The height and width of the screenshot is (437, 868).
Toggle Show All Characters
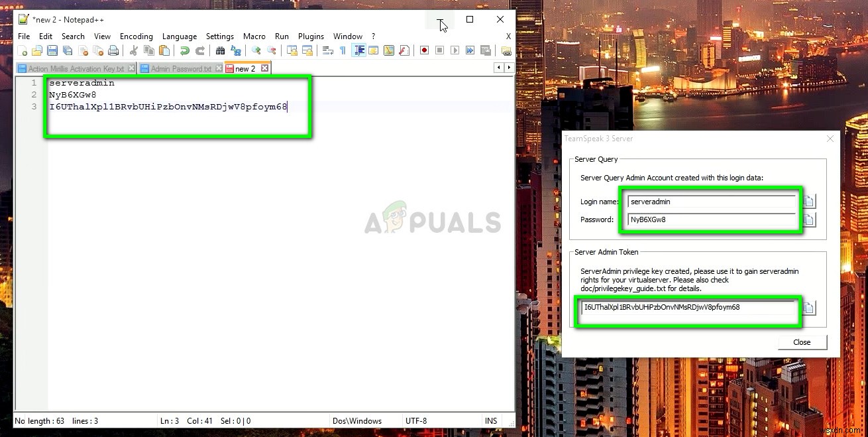(343, 50)
